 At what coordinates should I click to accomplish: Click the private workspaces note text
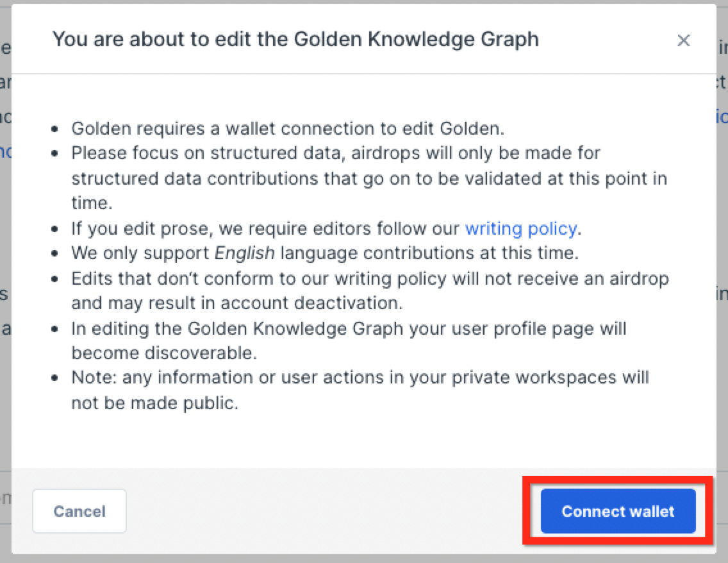[360, 378]
